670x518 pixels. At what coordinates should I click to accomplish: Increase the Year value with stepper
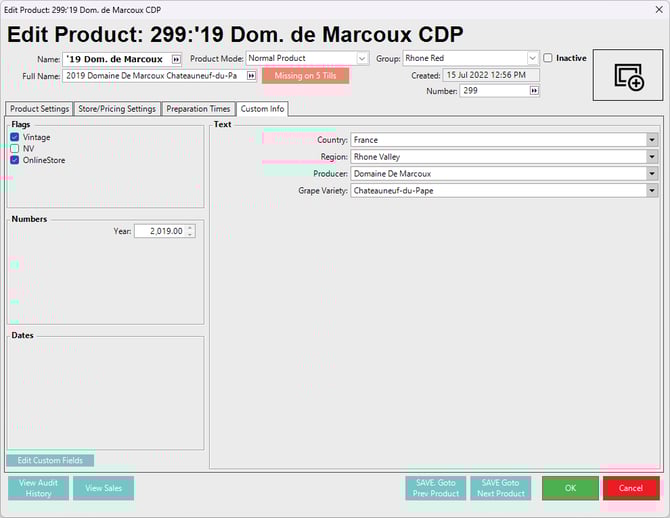coord(190,227)
